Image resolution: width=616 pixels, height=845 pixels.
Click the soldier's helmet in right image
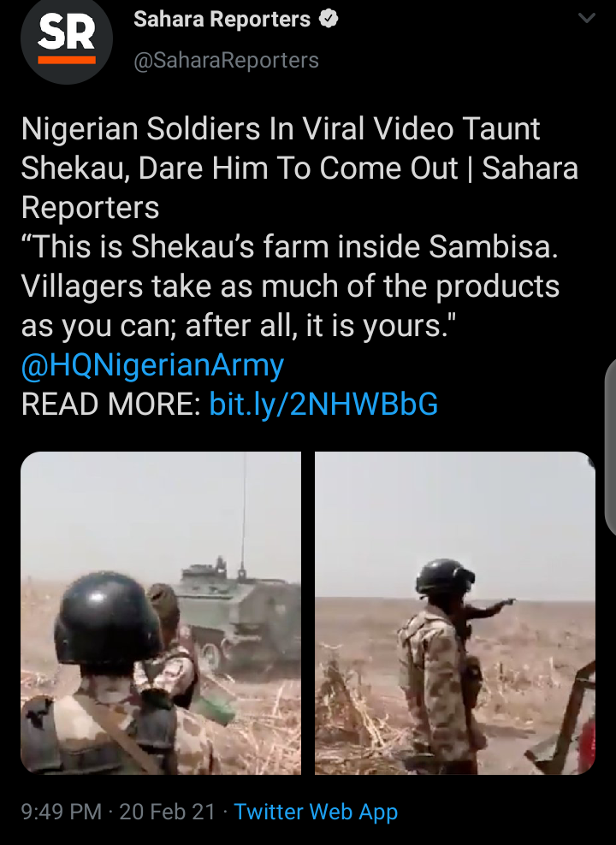tap(445, 576)
